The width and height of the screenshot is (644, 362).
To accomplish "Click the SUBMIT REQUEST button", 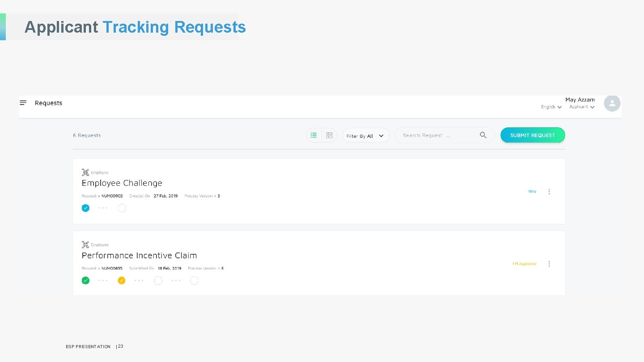I will [532, 135].
